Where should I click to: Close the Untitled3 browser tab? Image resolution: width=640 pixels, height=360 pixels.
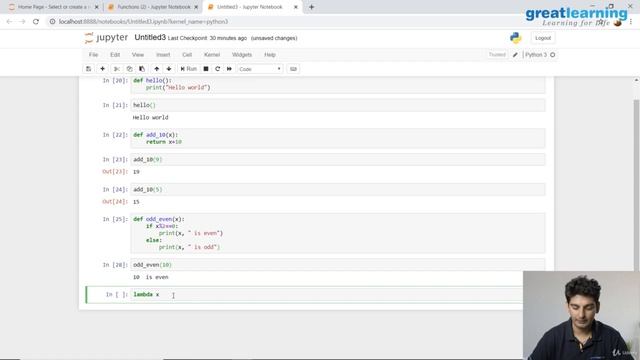[296, 7]
